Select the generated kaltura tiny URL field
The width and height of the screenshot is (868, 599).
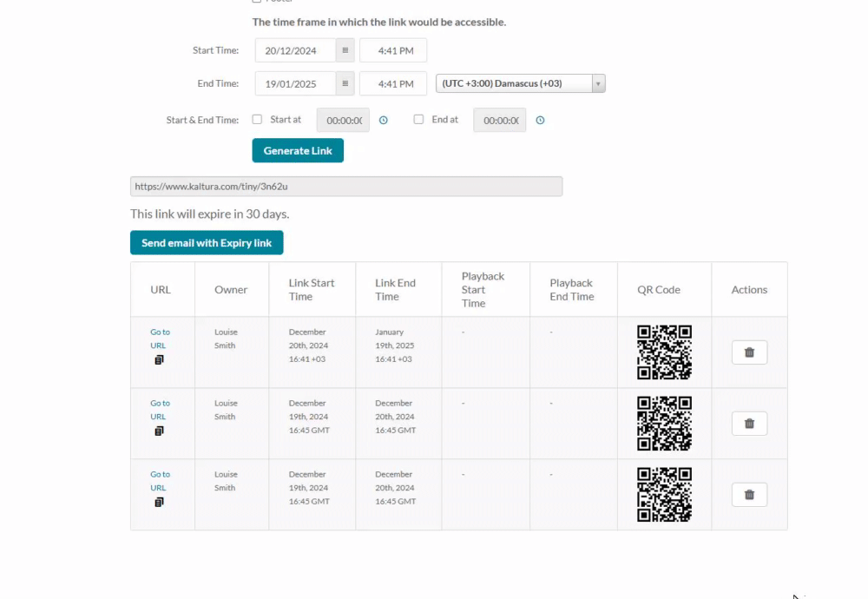(x=346, y=187)
